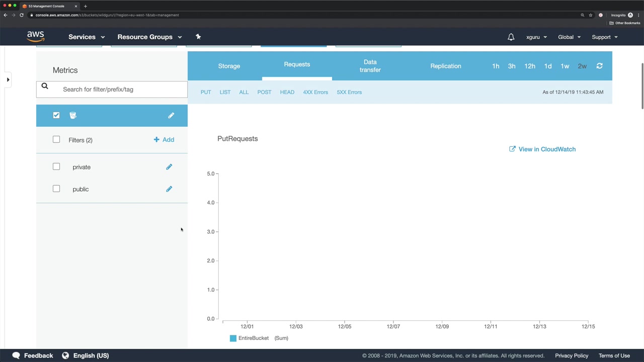This screenshot has width=644, height=362.
Task: Edit the public filter pencil icon
Action: coord(169,189)
